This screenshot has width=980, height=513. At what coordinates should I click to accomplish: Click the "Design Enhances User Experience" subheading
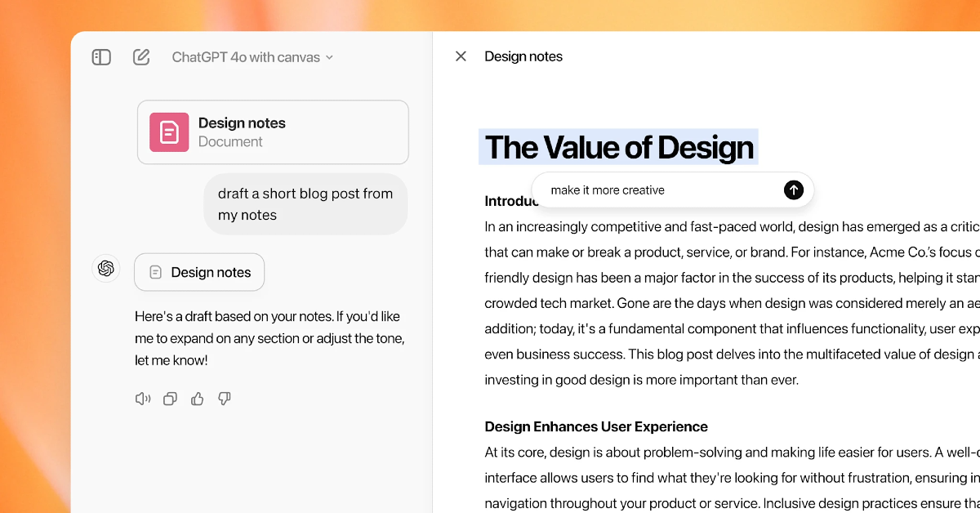click(596, 426)
